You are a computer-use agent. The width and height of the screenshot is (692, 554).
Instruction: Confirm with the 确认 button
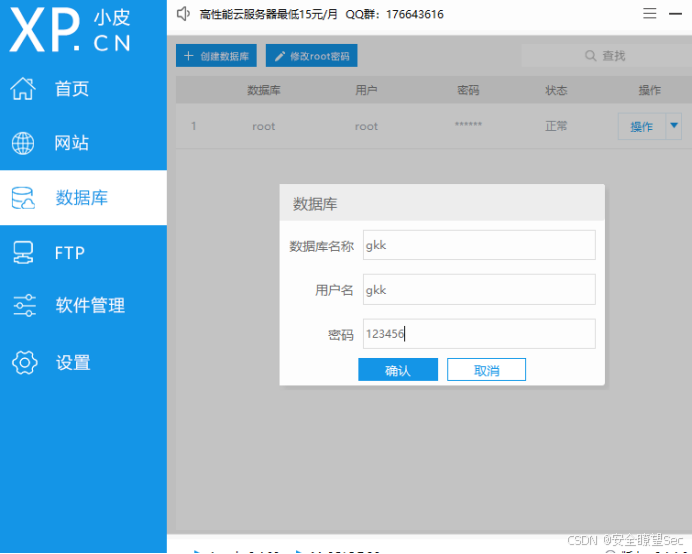398,369
